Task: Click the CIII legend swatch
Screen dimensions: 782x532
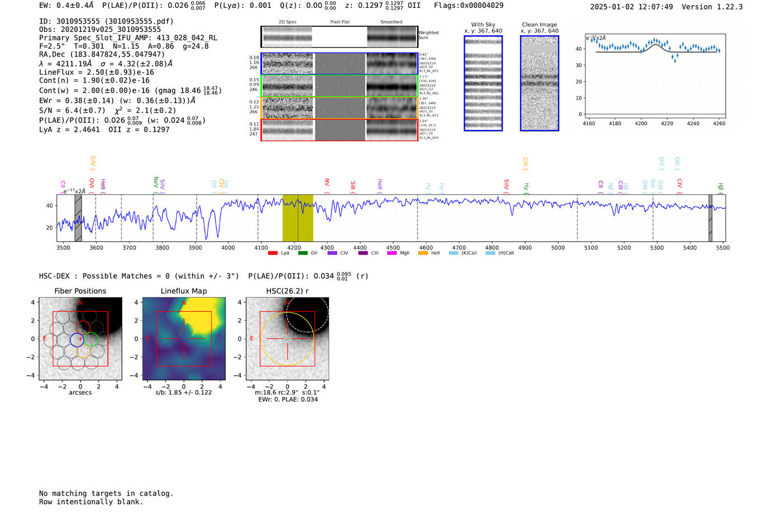Action: click(363, 253)
